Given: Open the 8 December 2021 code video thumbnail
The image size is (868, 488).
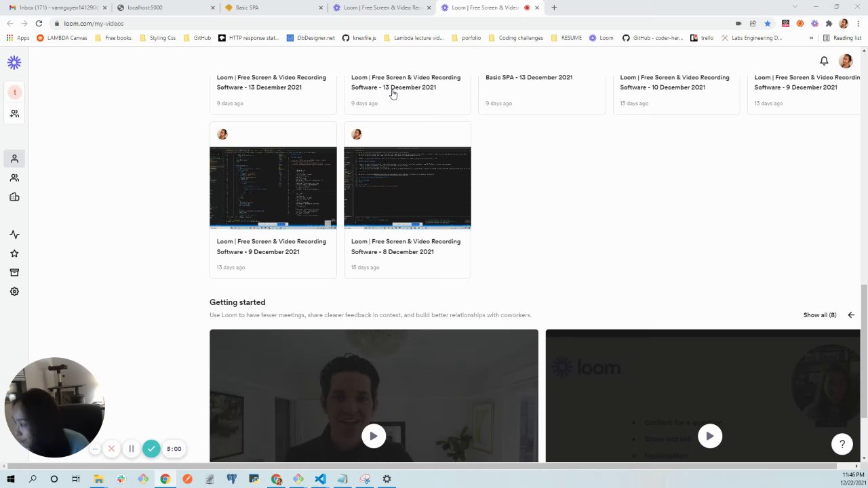Looking at the screenshot, I should [x=407, y=188].
